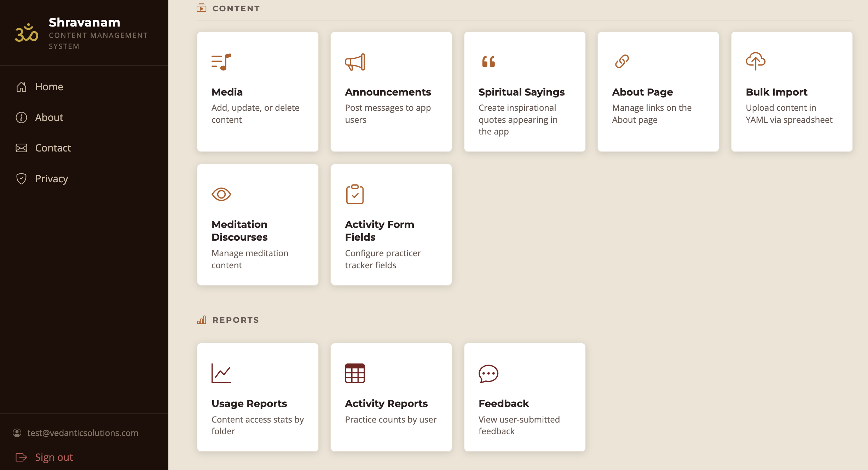Viewport: 868px width, 470px height.
Task: Click the video icon next to CONTENT heading
Action: click(201, 8)
